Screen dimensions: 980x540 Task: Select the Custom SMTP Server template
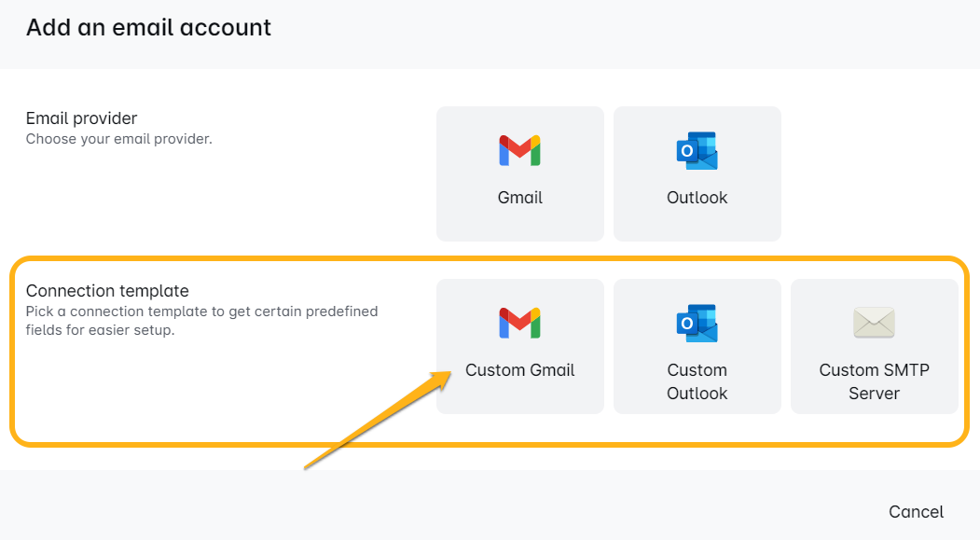[x=874, y=346]
